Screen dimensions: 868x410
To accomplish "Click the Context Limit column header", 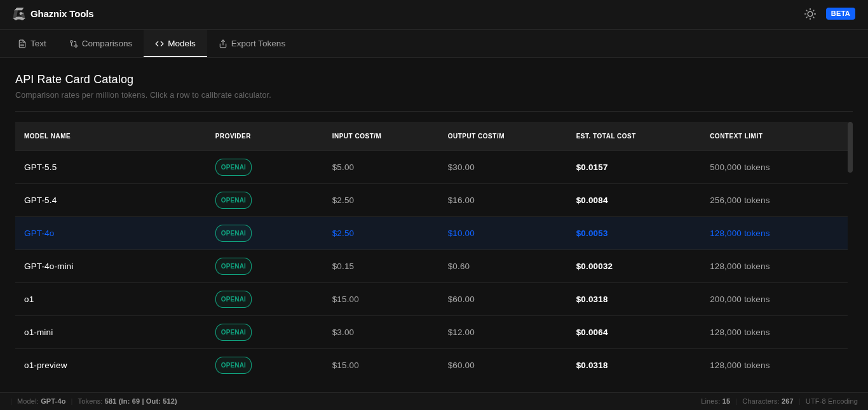I will [736, 136].
